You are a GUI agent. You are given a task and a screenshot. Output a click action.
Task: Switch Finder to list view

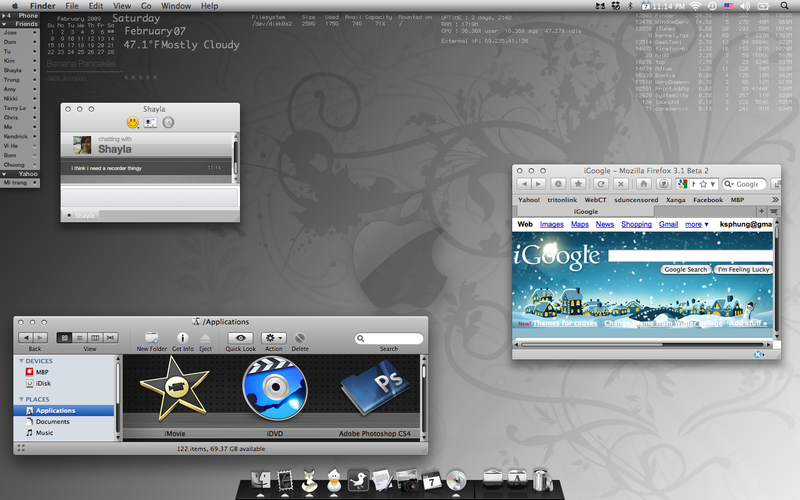click(x=80, y=338)
